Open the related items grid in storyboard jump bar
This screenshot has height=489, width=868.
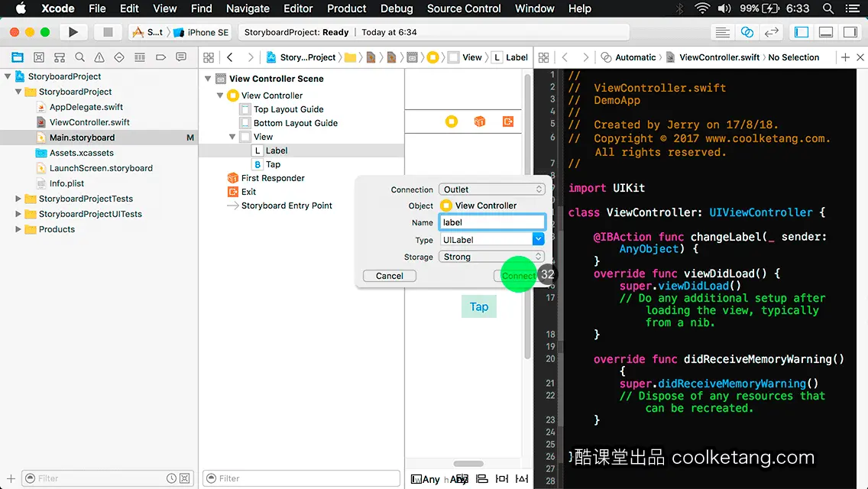[209, 57]
